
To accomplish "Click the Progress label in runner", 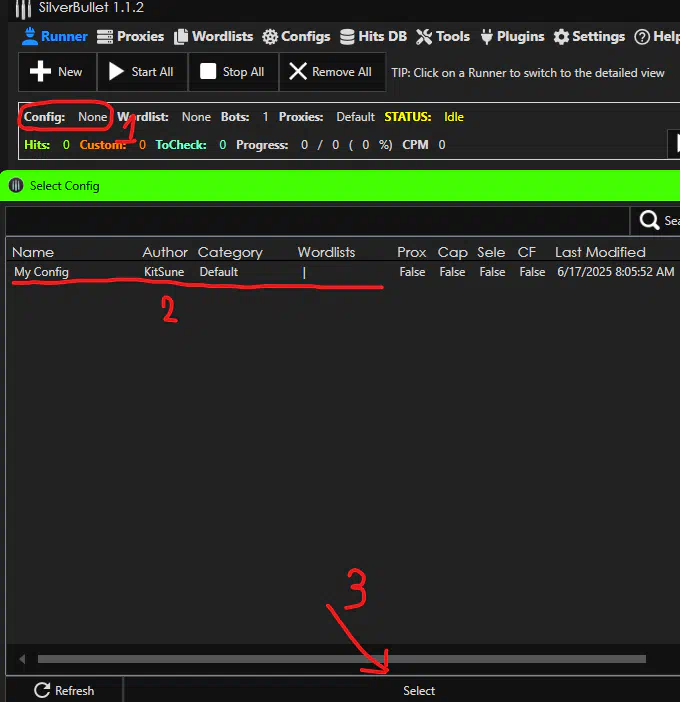I will [262, 145].
